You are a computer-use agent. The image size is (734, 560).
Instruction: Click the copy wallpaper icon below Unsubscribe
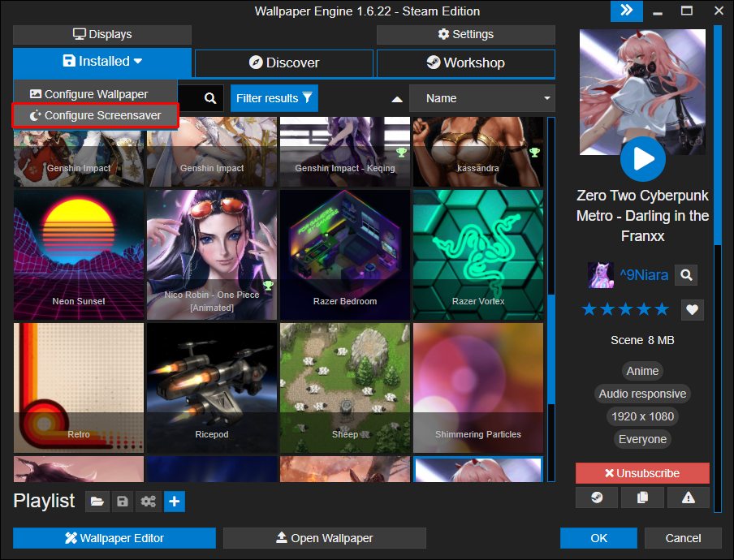click(x=642, y=498)
